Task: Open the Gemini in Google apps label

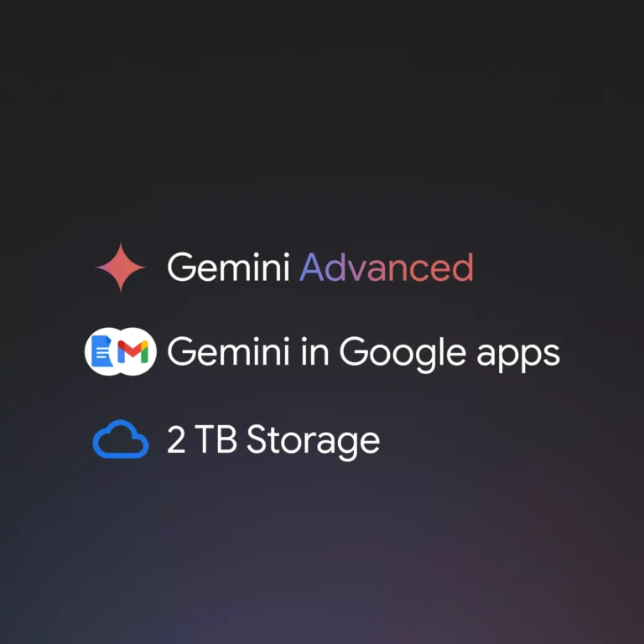Action: (363, 354)
